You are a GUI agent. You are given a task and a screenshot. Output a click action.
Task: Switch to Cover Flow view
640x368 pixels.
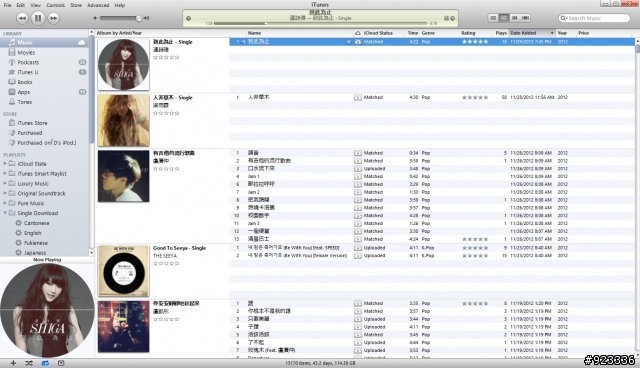pyautogui.click(x=526, y=18)
